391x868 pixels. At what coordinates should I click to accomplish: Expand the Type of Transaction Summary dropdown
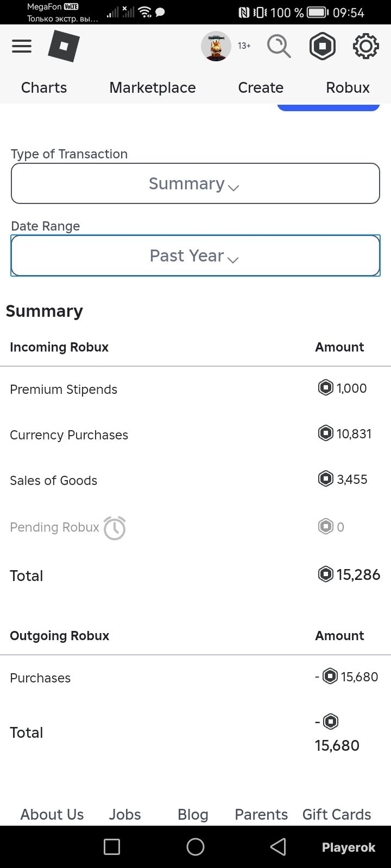click(195, 183)
